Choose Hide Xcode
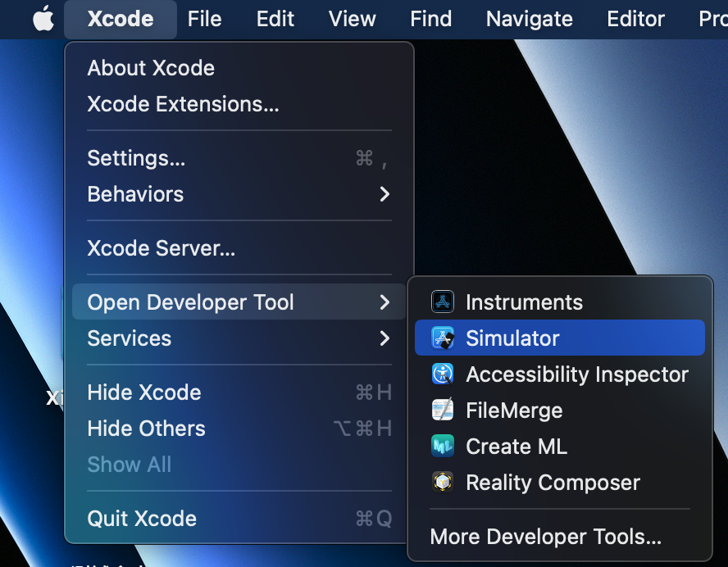 (239, 392)
